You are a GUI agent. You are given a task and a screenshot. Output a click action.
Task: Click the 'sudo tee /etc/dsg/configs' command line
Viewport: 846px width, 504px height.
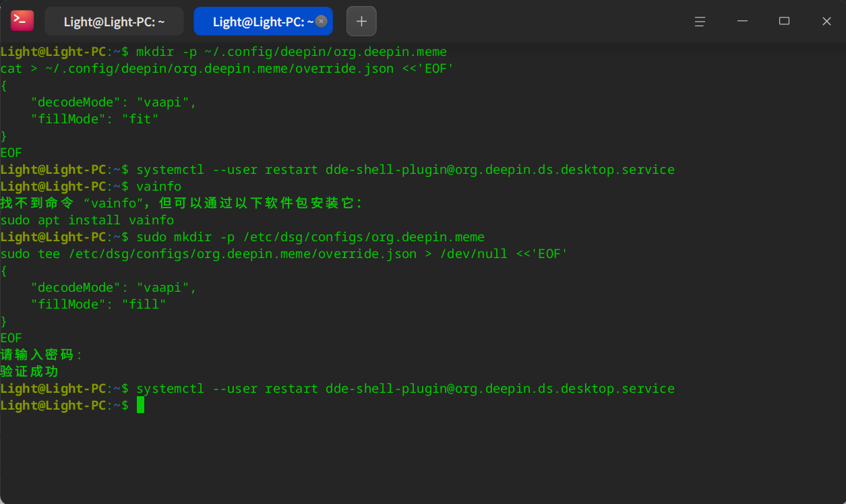284,254
